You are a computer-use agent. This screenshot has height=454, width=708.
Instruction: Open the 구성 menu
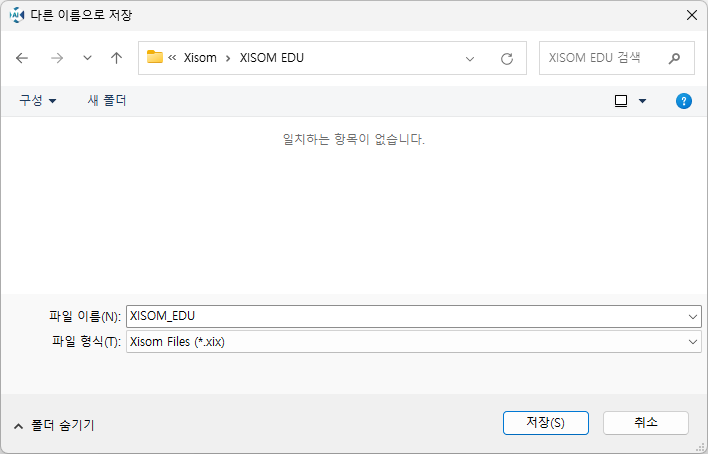(x=37, y=100)
